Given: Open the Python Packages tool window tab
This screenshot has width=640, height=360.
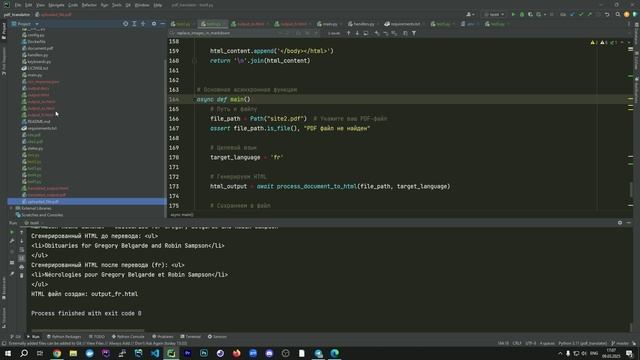Looking at the screenshot, I should point(64,337).
